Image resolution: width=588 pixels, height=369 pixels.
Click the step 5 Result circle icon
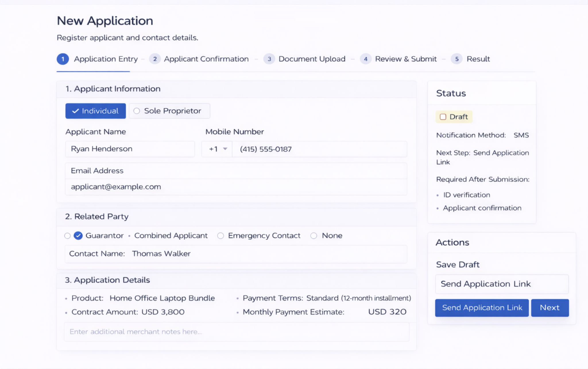[x=457, y=59]
